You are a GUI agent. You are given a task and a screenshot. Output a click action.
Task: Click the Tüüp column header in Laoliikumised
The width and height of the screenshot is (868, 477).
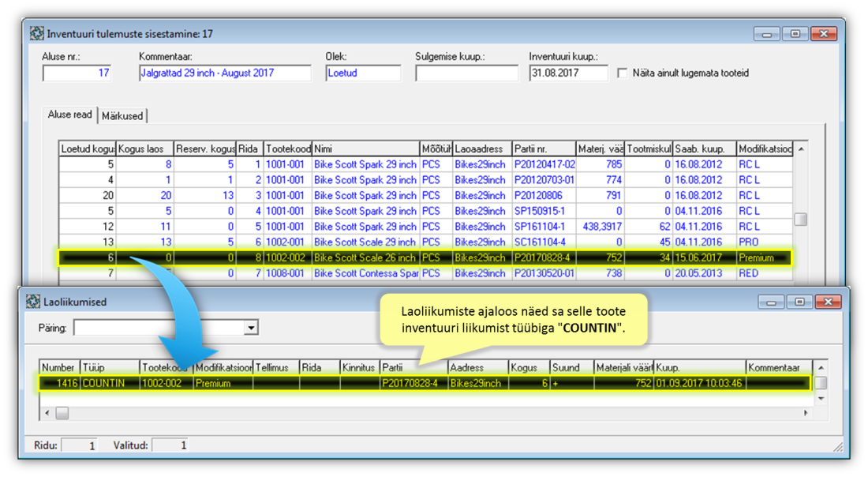pyautogui.click(x=110, y=367)
